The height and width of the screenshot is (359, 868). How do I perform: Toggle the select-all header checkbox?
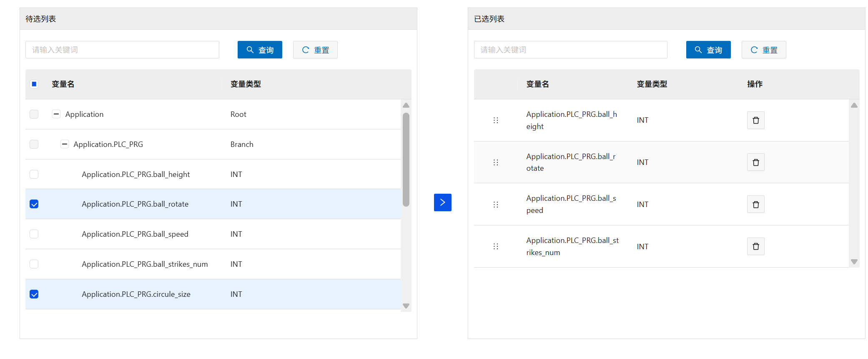click(34, 84)
